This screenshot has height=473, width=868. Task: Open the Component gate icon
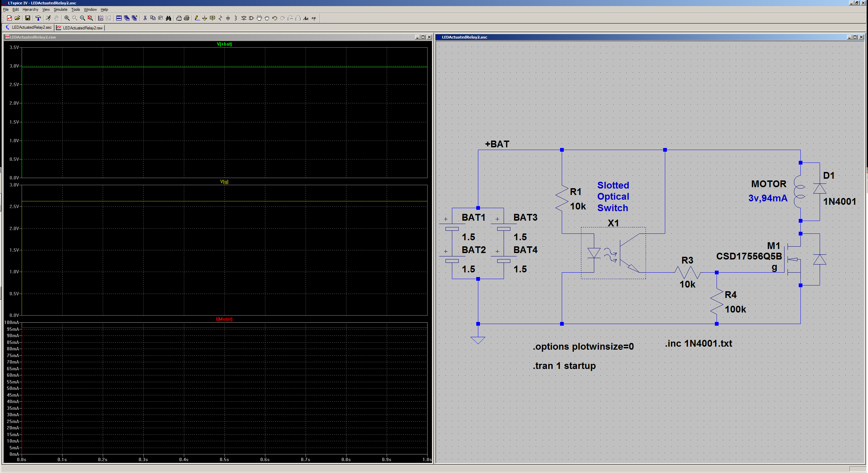[x=251, y=18]
